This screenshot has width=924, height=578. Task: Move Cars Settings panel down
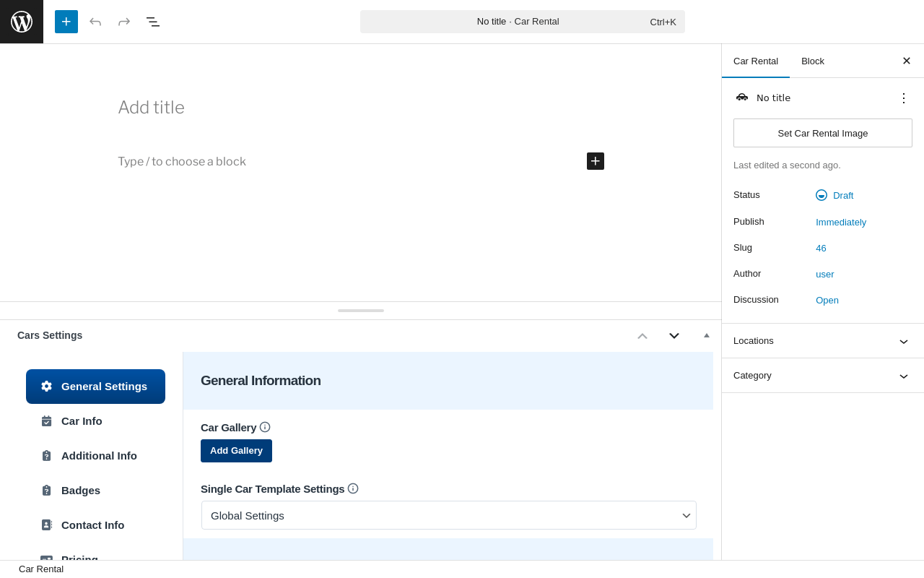pyautogui.click(x=674, y=335)
